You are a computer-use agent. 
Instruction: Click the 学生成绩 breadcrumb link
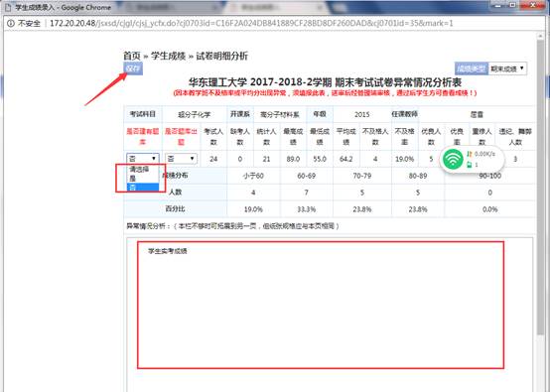(x=168, y=56)
